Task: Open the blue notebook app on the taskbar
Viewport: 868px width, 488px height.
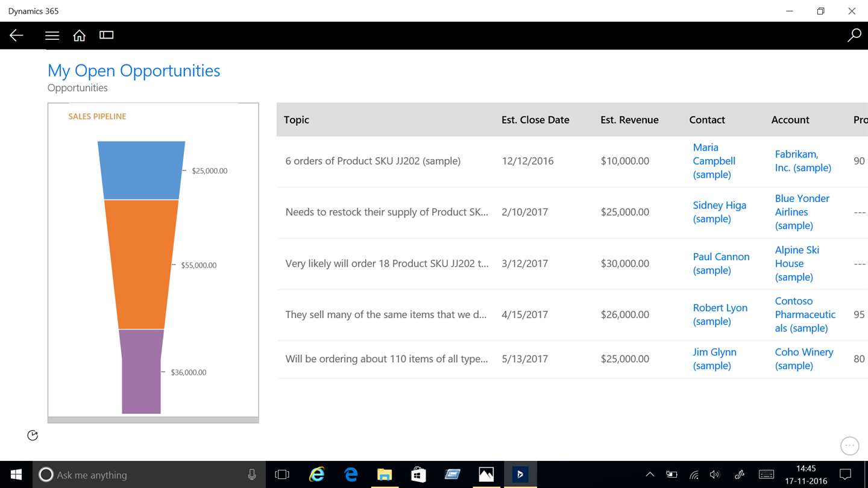Action: coord(452,475)
